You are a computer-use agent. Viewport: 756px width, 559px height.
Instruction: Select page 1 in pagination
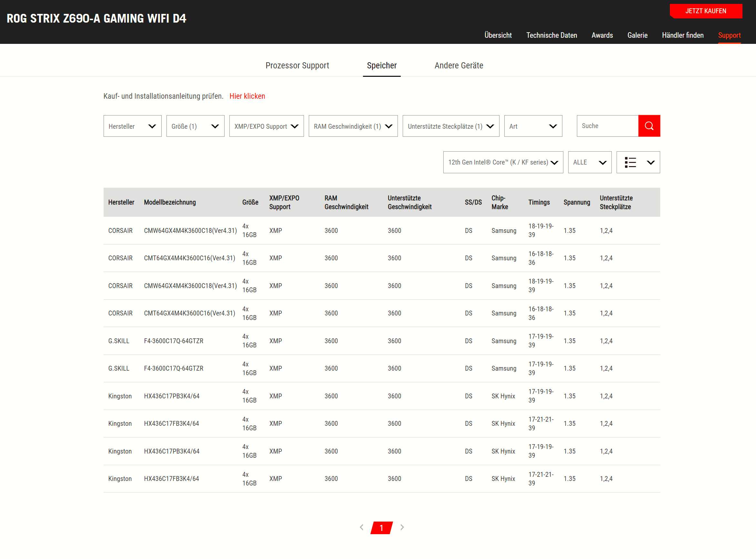click(x=381, y=527)
